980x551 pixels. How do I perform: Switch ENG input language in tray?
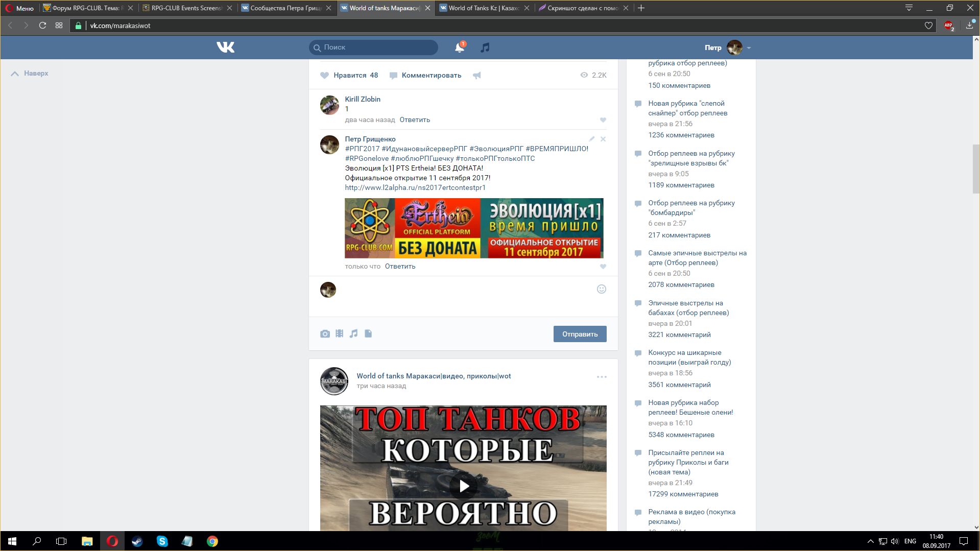tap(910, 541)
